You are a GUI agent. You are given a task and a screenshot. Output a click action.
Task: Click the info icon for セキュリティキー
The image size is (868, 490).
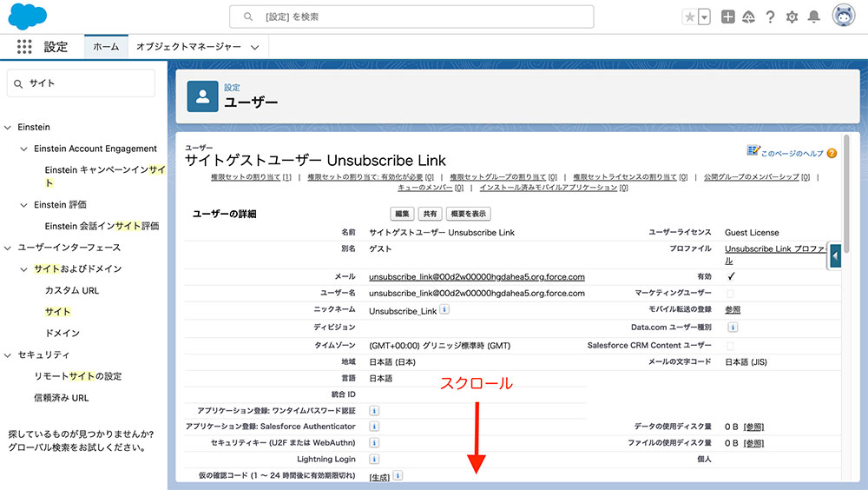(374, 442)
